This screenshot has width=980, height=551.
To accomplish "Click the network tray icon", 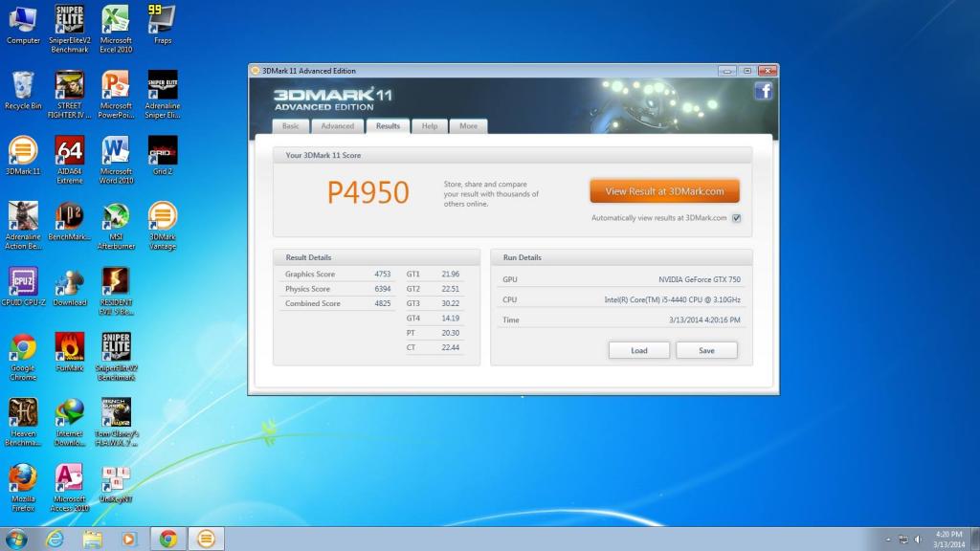I will click(903, 540).
